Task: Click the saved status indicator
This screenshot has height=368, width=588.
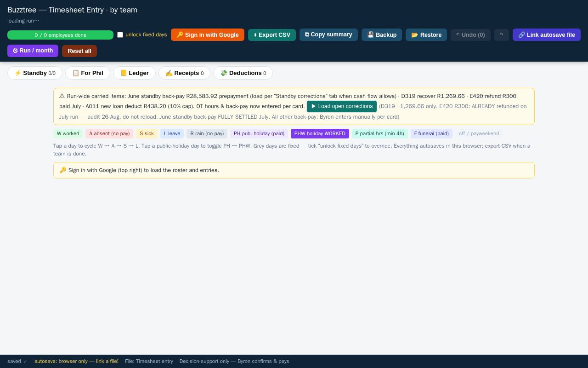Action: click(17, 361)
